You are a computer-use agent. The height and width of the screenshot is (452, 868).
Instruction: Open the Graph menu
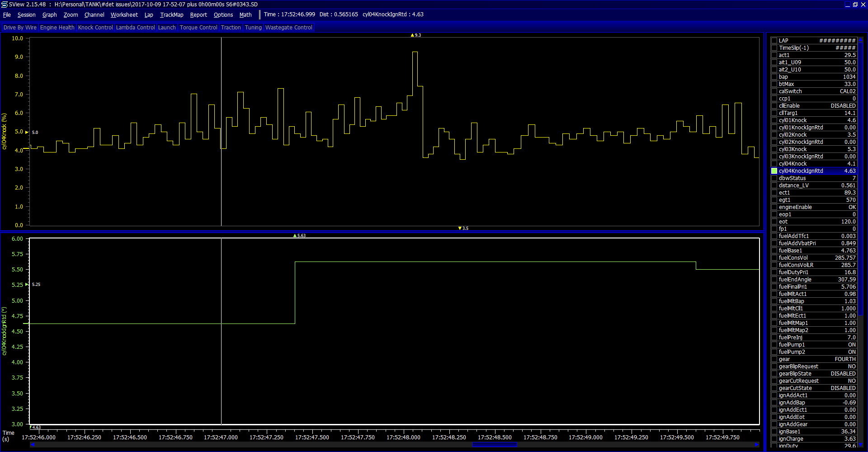(x=50, y=15)
